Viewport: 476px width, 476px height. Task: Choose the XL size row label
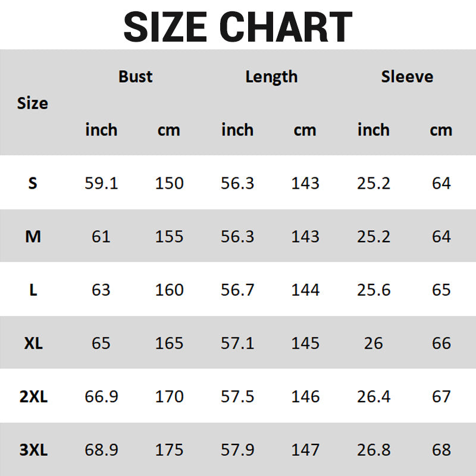pyautogui.click(x=33, y=343)
